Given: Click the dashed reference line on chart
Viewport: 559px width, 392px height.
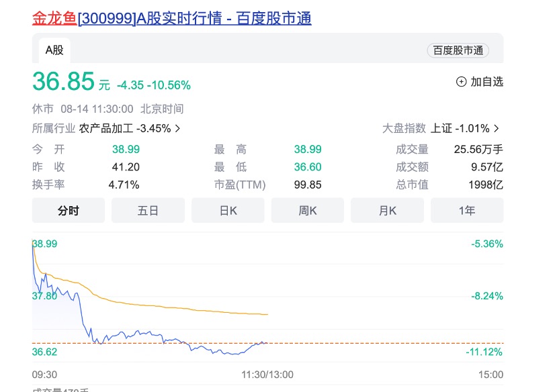Looking at the screenshot, I should pyautogui.click(x=370, y=343).
